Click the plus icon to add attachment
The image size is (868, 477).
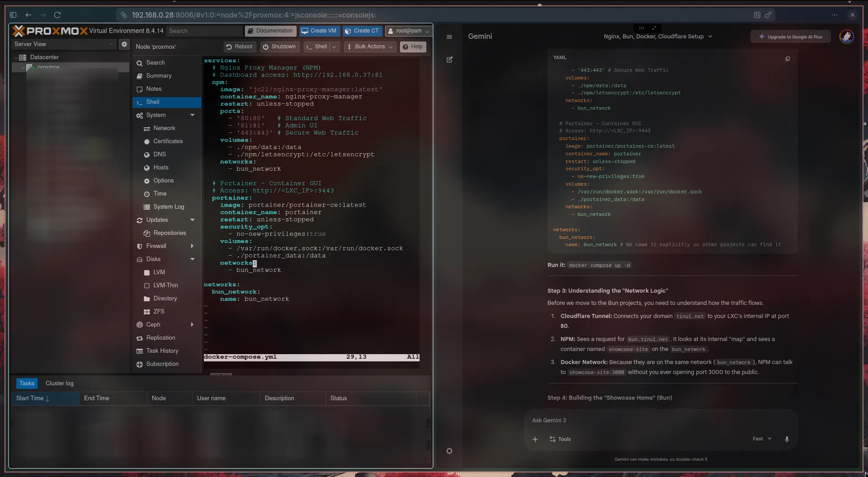[x=535, y=439]
